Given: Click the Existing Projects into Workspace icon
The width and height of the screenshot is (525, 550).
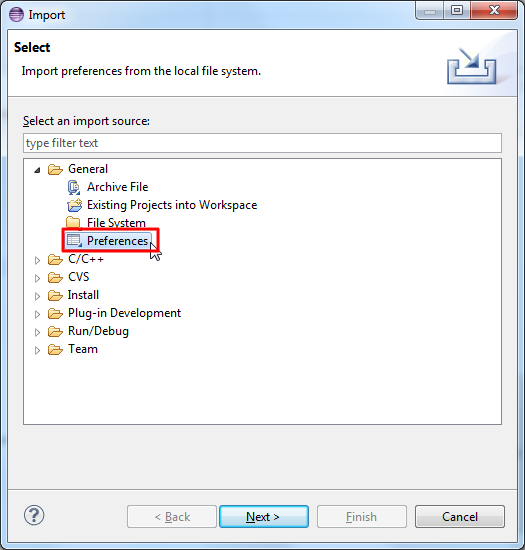Looking at the screenshot, I should [74, 205].
